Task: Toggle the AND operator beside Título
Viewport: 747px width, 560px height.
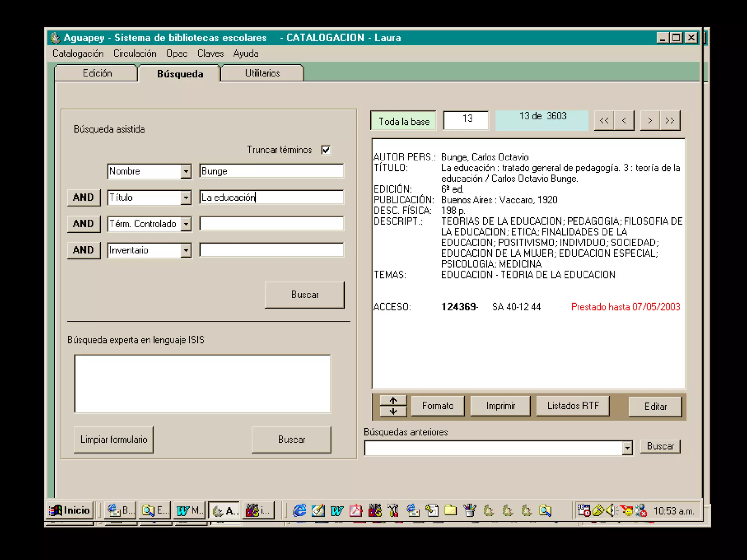Action: pos(84,198)
